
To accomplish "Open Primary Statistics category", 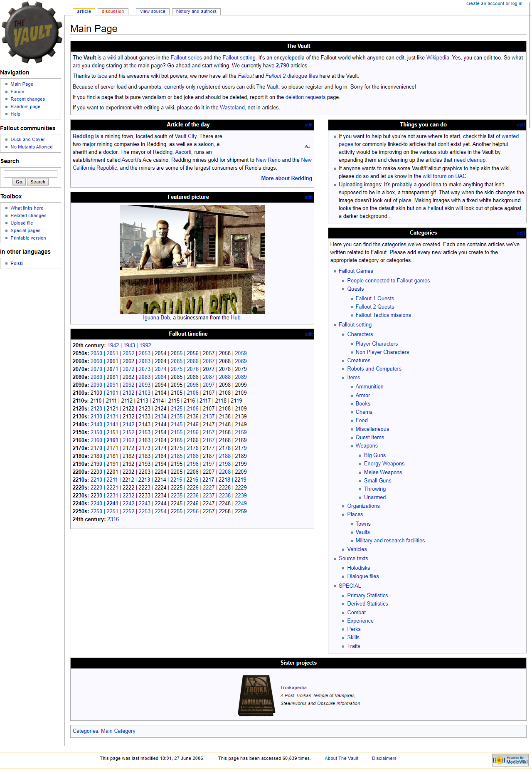I will [368, 596].
